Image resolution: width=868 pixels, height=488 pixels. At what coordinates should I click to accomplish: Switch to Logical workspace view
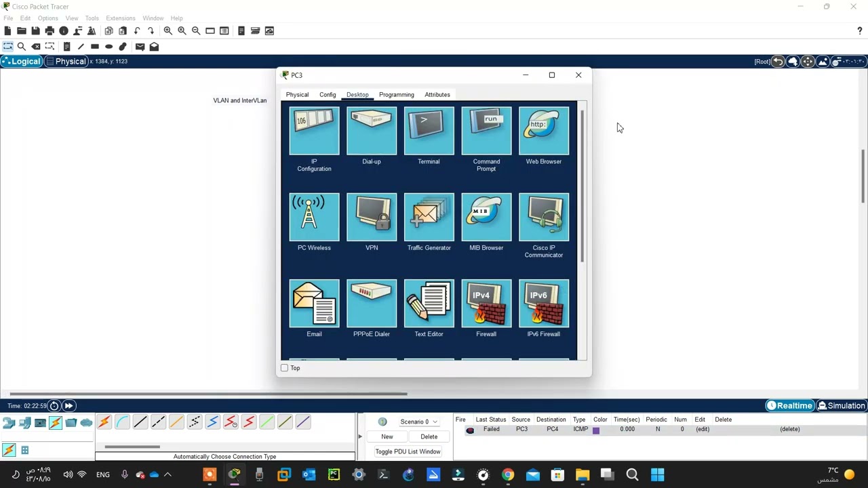pyautogui.click(x=21, y=62)
